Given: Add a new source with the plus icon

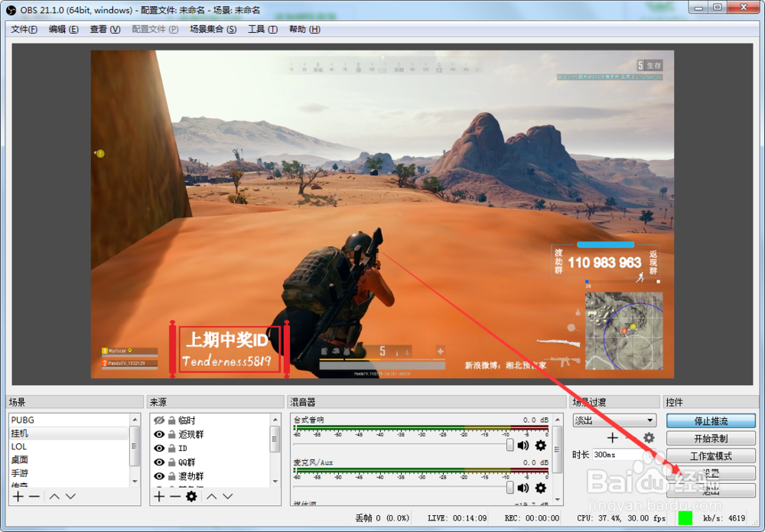Looking at the screenshot, I should 159,496.
